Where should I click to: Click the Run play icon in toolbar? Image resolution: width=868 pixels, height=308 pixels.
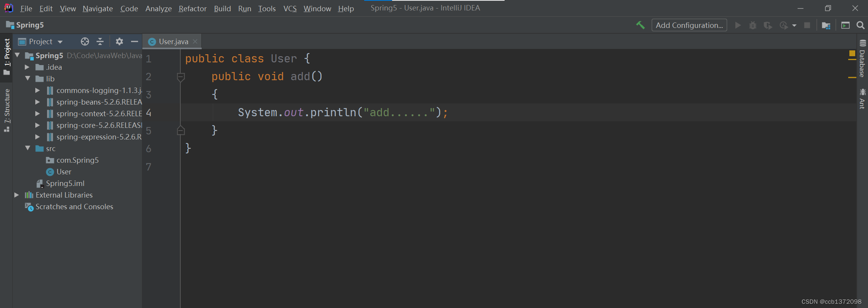(738, 25)
